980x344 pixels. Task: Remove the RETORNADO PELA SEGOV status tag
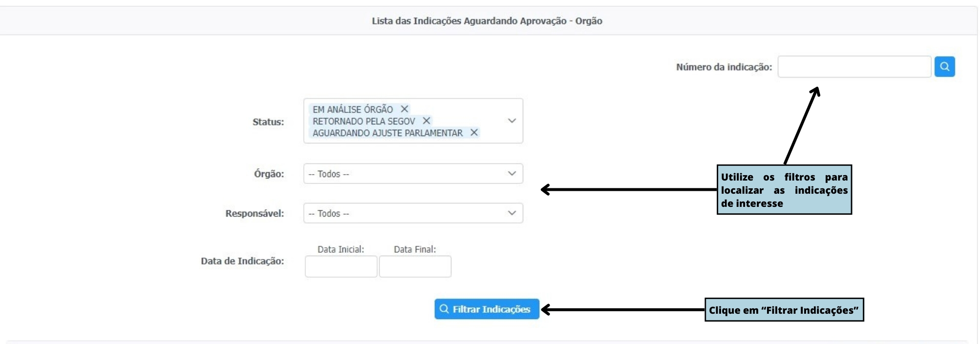(x=426, y=121)
